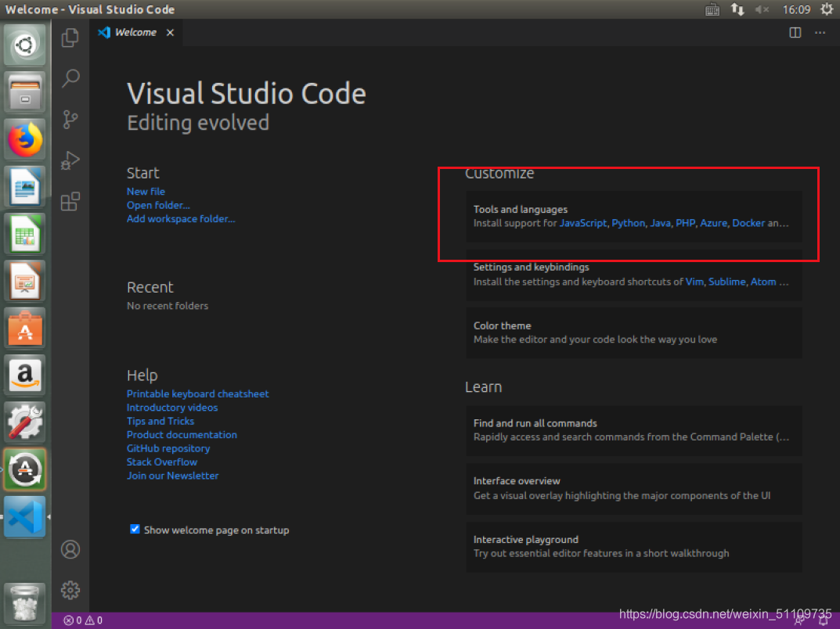Install Azure support link
The image size is (840, 629).
(x=714, y=223)
